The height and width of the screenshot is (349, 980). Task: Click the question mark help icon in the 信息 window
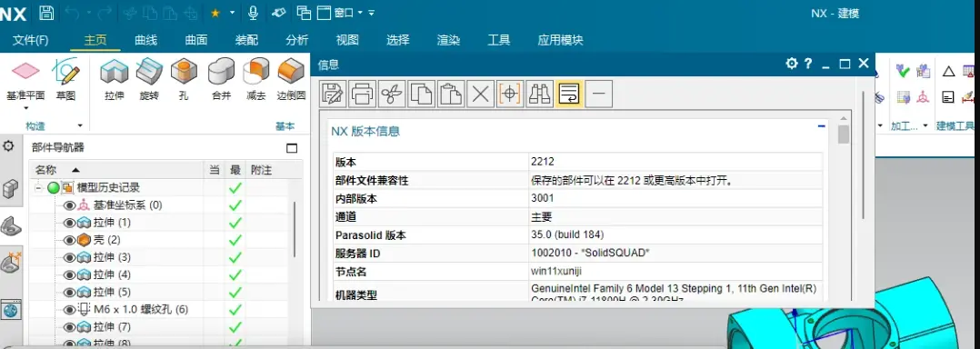click(808, 63)
